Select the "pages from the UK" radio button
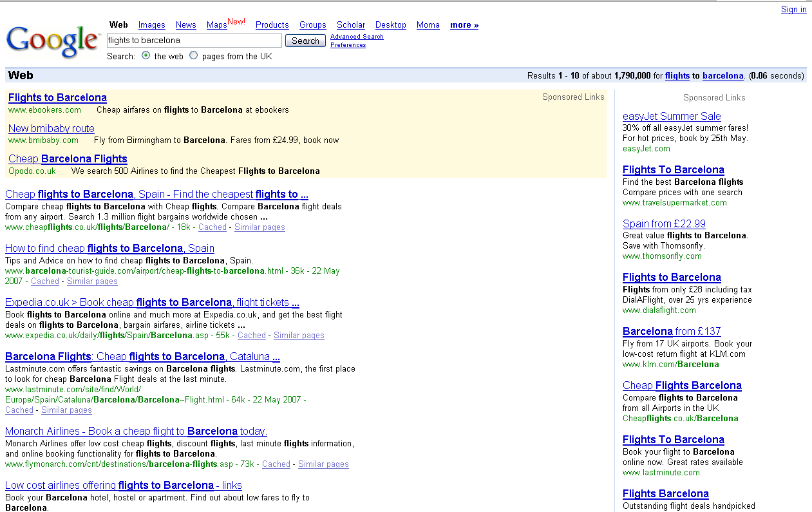Screen dimensions: 812x512 (193, 56)
